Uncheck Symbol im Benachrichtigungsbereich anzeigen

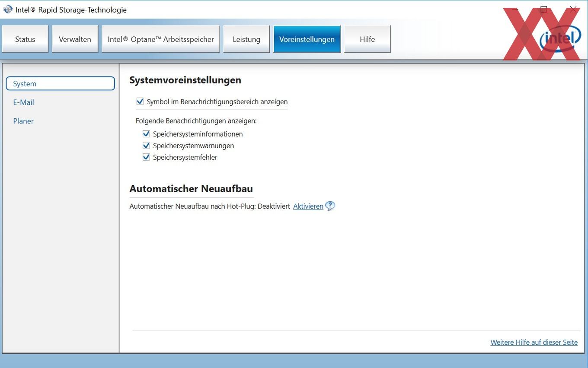pyautogui.click(x=140, y=102)
